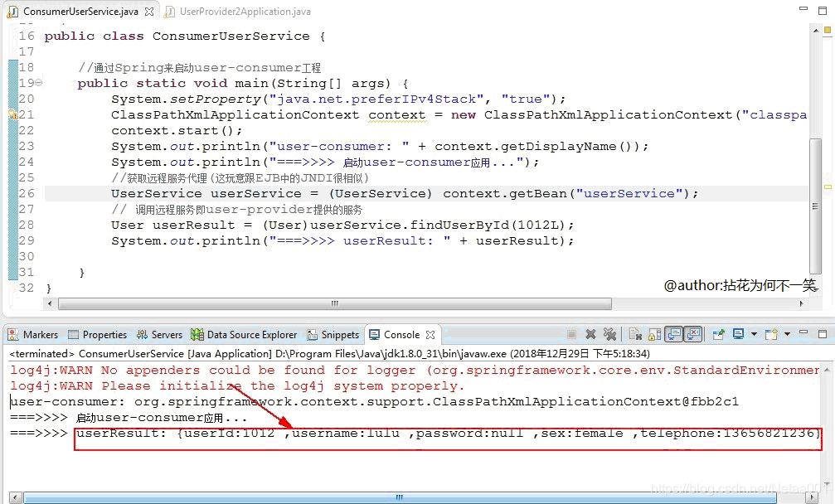Image resolution: width=835 pixels, height=504 pixels.
Task: Open the Snippets view tab
Action: click(x=333, y=335)
